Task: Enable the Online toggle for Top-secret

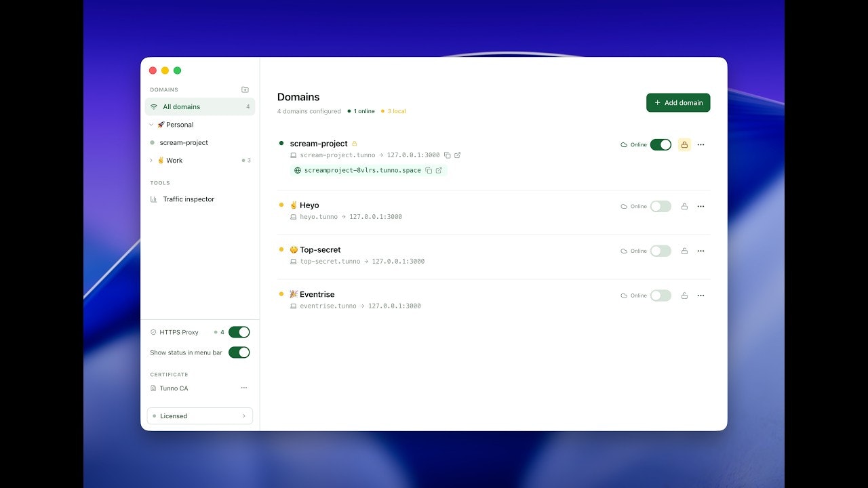Action: click(x=660, y=251)
